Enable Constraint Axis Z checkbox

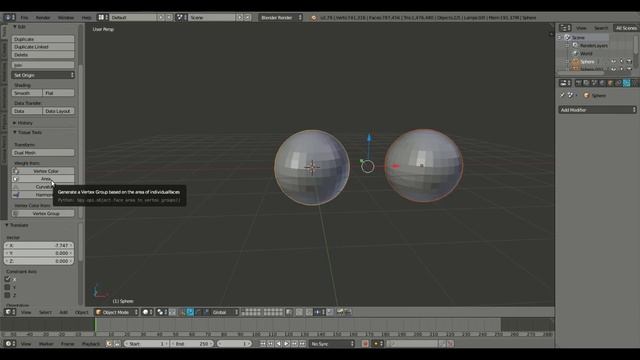pyautogui.click(x=7, y=295)
